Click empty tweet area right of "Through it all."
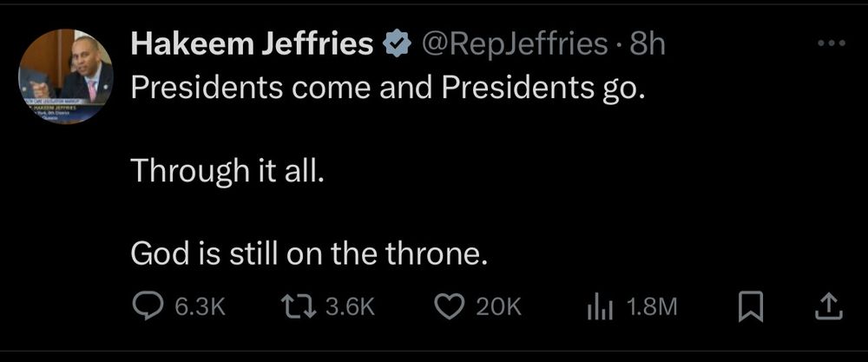 [564, 170]
